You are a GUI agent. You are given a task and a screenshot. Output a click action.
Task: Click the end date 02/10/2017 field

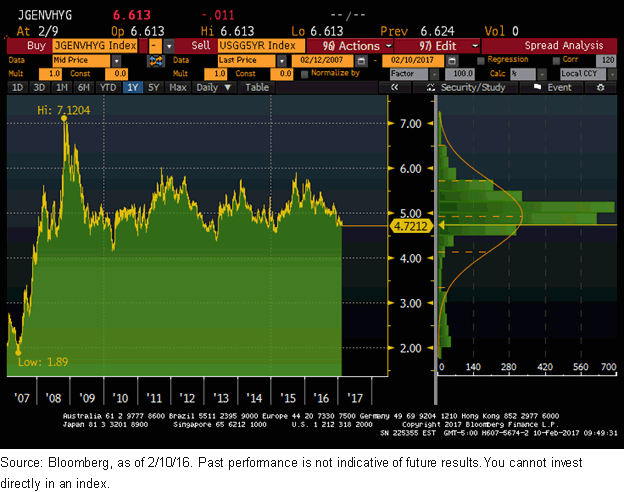pos(413,61)
